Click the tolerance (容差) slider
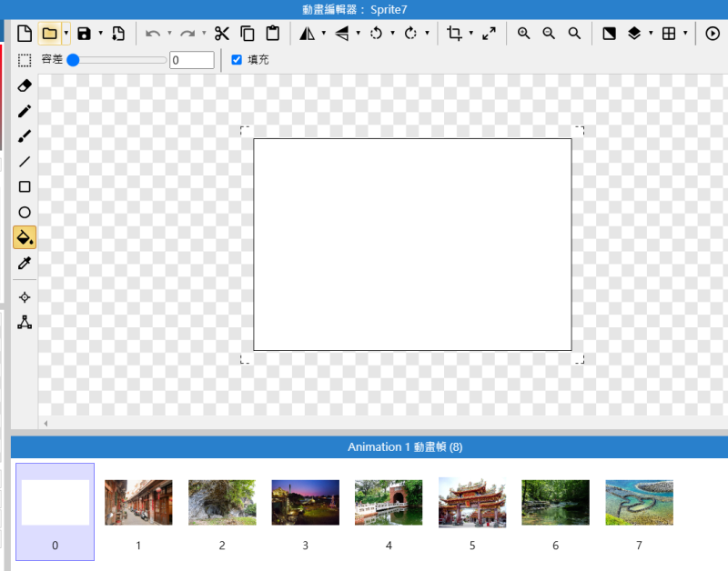Viewport: 728px width, 571px height. [x=117, y=60]
